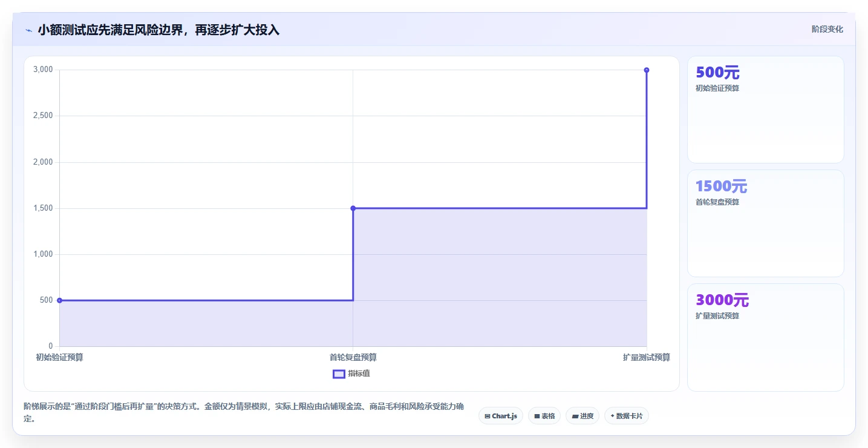Click 首轮复盘预算 caption under 1500元
The image size is (868, 448).
tap(717, 202)
